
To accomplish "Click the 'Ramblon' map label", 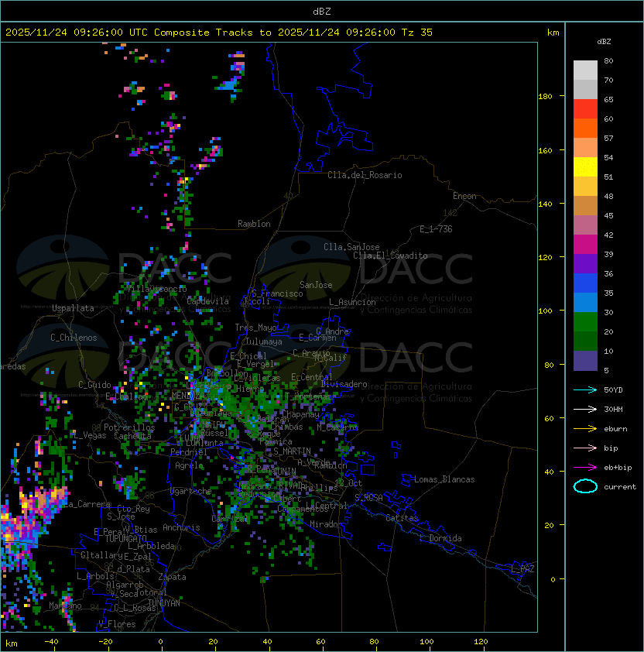I will point(254,224).
